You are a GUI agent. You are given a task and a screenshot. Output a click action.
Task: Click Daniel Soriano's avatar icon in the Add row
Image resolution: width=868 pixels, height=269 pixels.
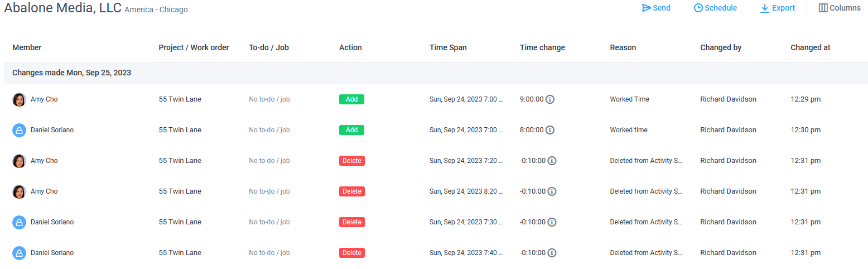coord(19,130)
